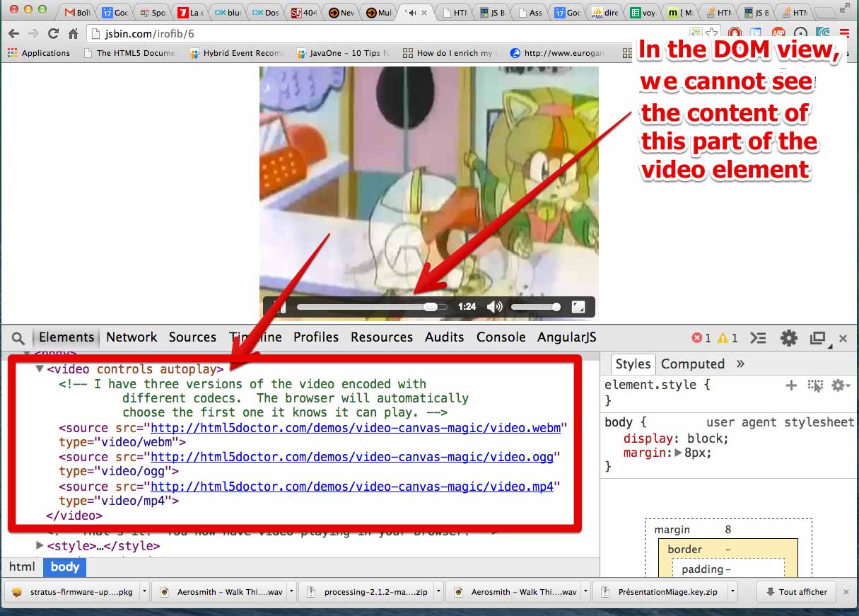Mute the video using the speaker icon
This screenshot has height=616, width=859.
pyautogui.click(x=495, y=306)
